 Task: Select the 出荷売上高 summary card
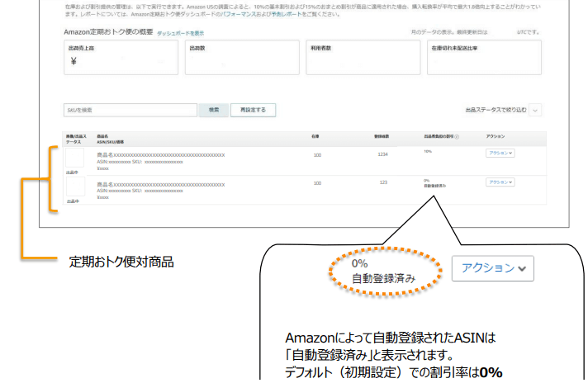pyautogui.click(x=121, y=57)
